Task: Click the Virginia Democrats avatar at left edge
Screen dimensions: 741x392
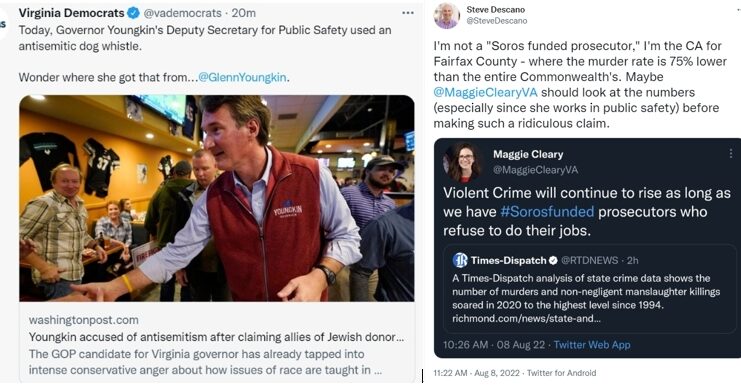Action: point(2,24)
